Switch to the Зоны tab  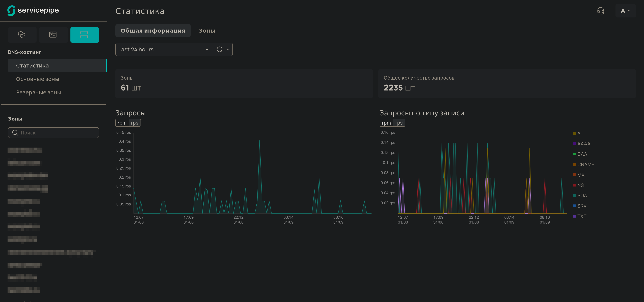point(207,31)
